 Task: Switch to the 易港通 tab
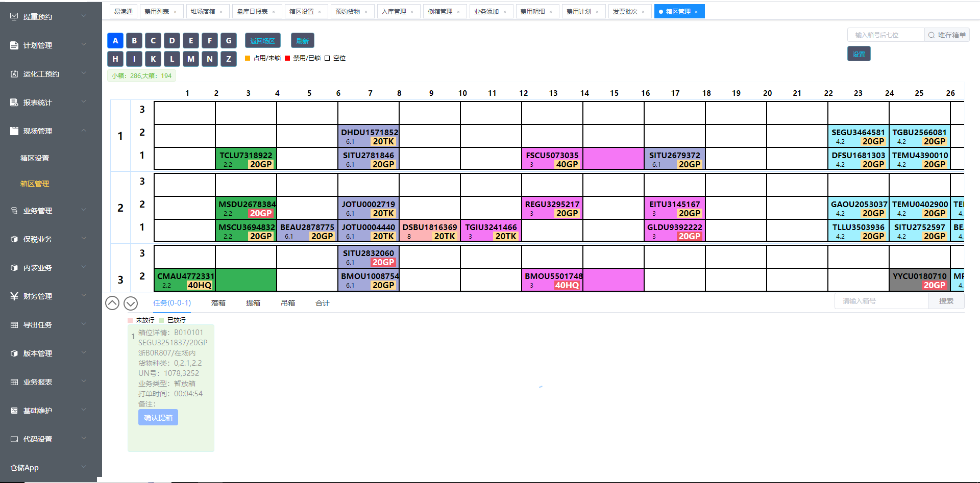click(x=124, y=12)
